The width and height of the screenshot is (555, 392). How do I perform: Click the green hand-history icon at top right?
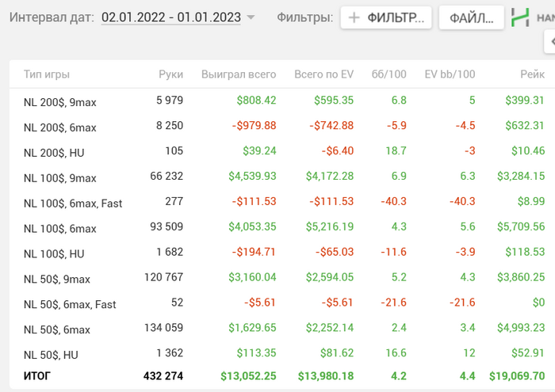point(520,17)
